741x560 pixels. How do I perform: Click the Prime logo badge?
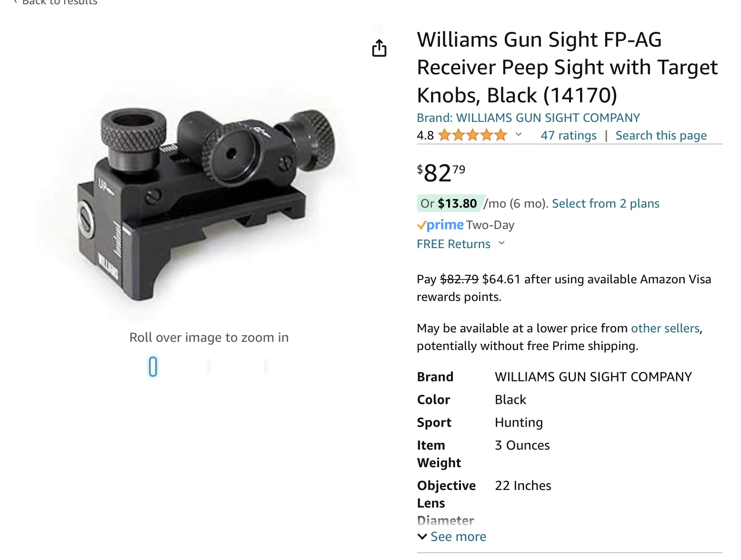pyautogui.click(x=440, y=225)
